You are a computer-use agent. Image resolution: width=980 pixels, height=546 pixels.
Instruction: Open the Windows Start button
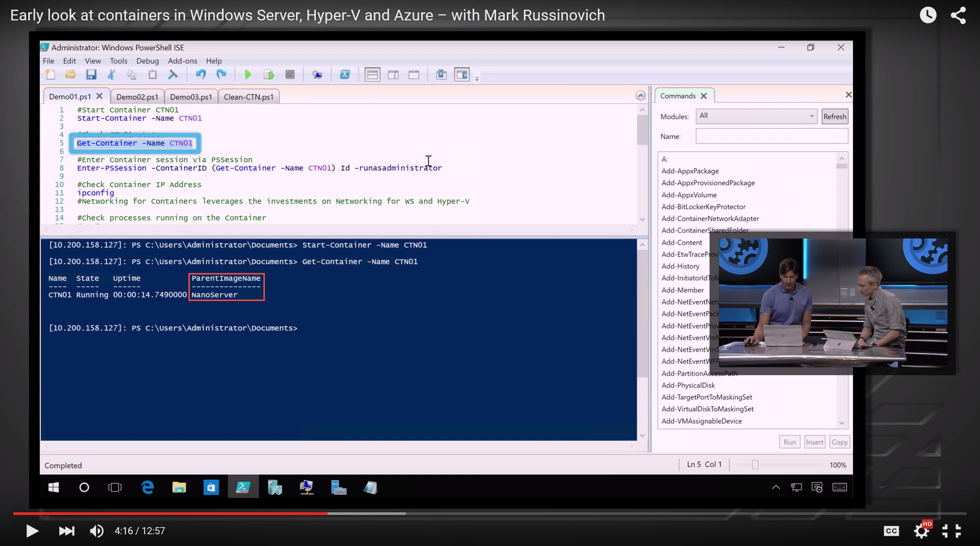click(54, 488)
